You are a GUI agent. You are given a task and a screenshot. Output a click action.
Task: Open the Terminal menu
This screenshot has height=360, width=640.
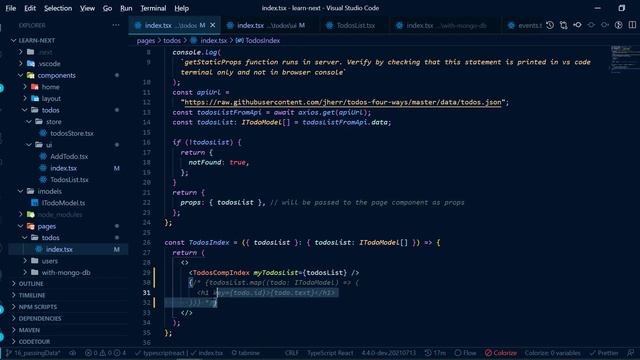(153, 8)
